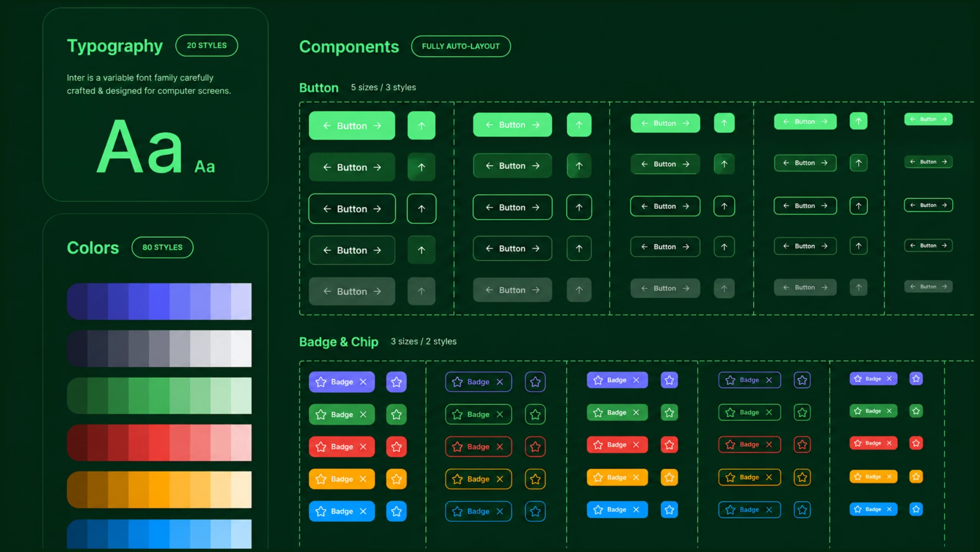This screenshot has width=980, height=552.
Task: Click the medium-size disabled grey up-arrow icon button
Action: (724, 288)
